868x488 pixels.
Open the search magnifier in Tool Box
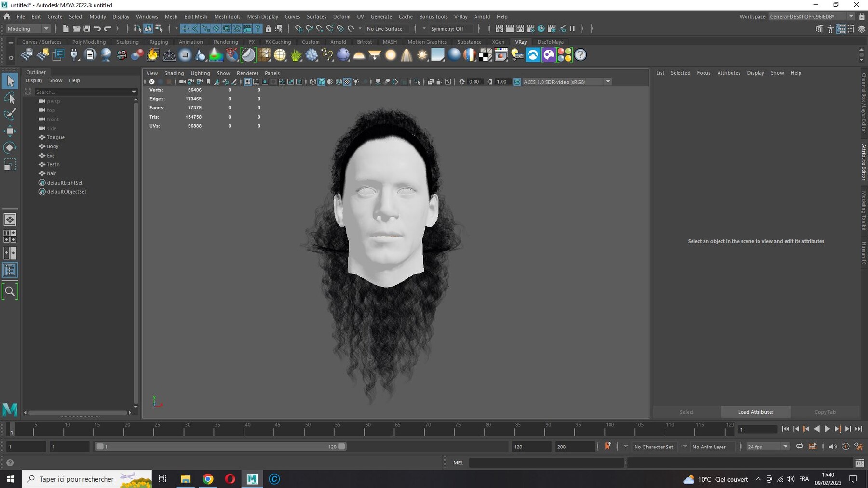(10, 291)
